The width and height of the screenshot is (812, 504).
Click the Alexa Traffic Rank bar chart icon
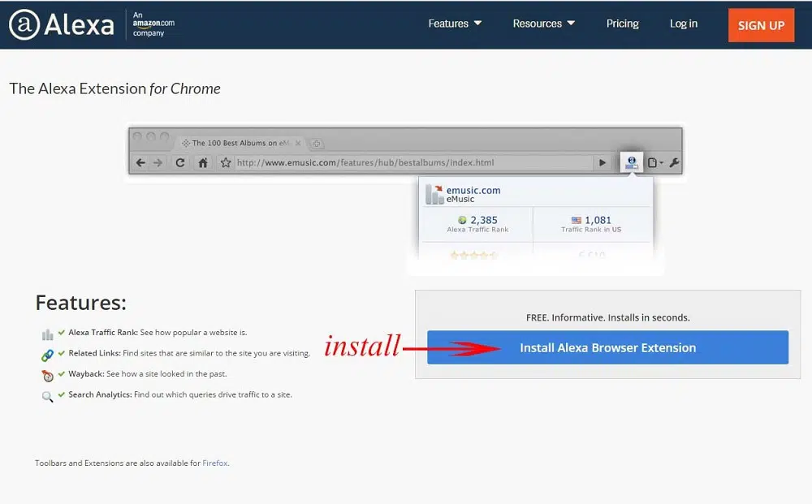[x=47, y=334]
